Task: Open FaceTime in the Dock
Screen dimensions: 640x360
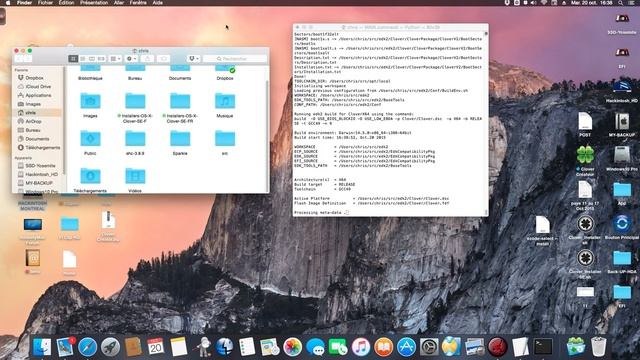Action: click(338, 347)
